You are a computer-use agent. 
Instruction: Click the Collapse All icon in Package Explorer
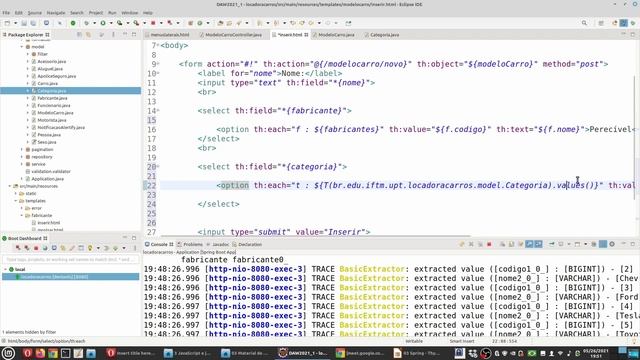[x=79, y=35]
